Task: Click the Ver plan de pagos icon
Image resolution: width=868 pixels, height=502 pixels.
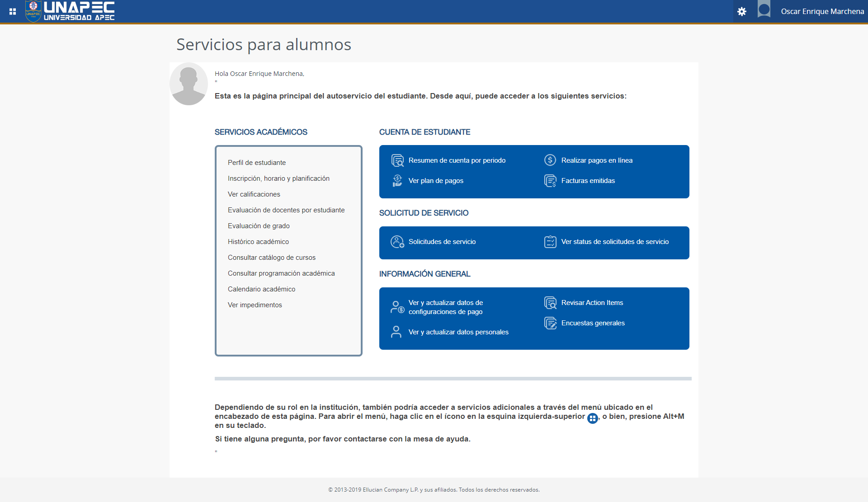Action: (397, 181)
